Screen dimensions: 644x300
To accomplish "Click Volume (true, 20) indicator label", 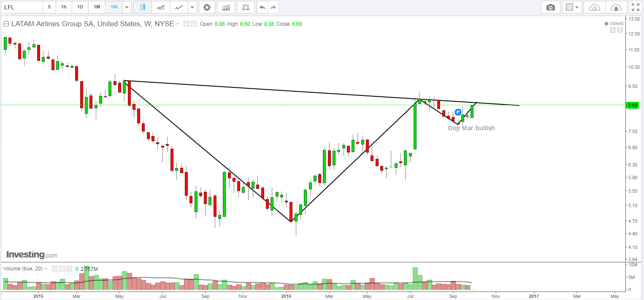I will click(x=23, y=269).
